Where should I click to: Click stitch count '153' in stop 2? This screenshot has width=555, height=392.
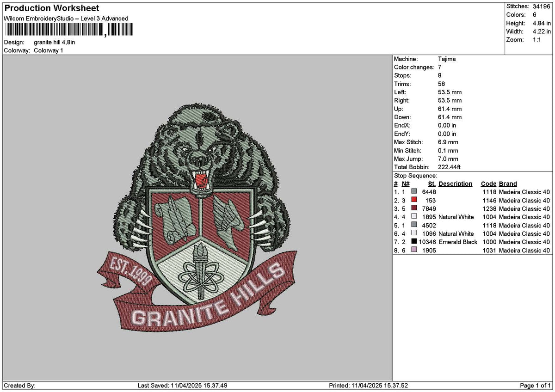(x=431, y=200)
